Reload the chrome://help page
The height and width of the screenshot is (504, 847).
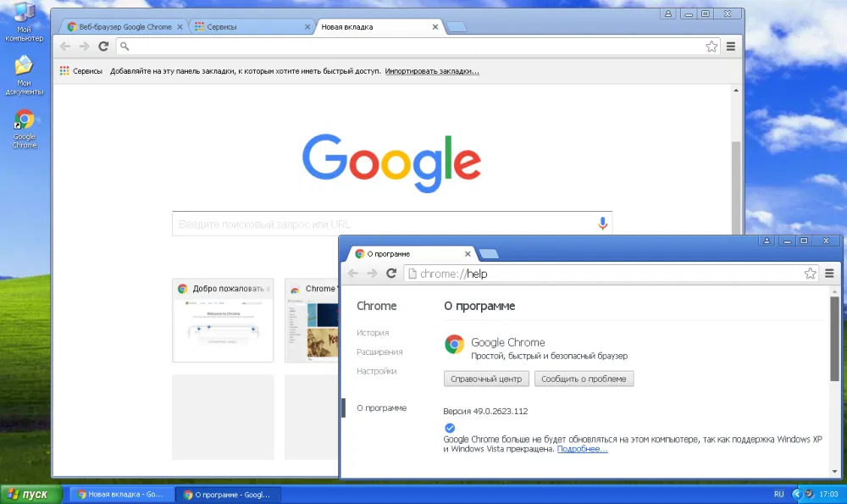click(391, 274)
